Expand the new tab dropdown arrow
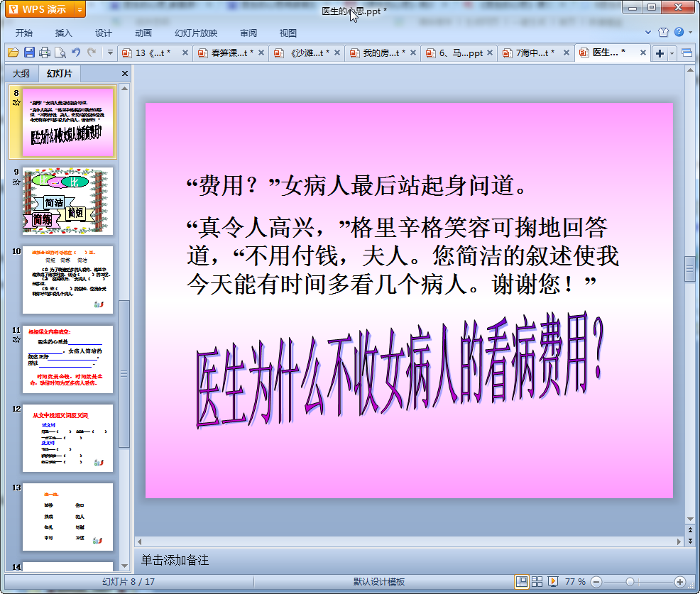Viewport: 700px width, 594px height. [672, 54]
